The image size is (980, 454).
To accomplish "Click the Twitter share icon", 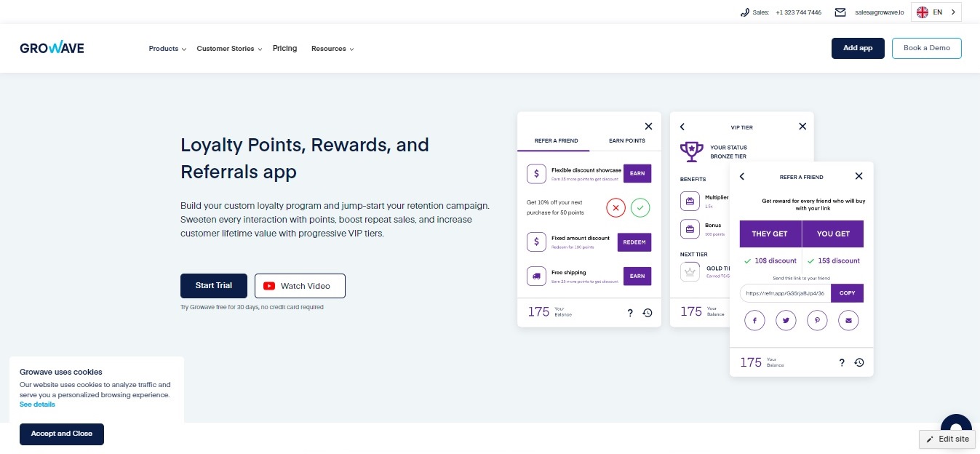I will pyautogui.click(x=786, y=320).
